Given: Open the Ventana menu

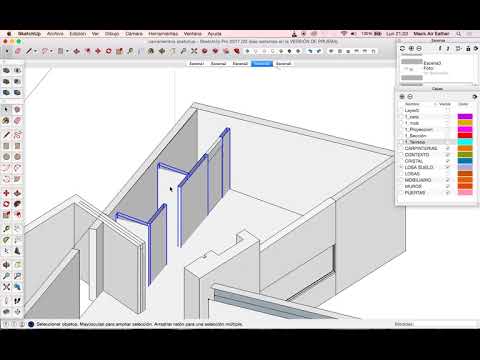Looking at the screenshot, I should pyautogui.click(x=193, y=34).
